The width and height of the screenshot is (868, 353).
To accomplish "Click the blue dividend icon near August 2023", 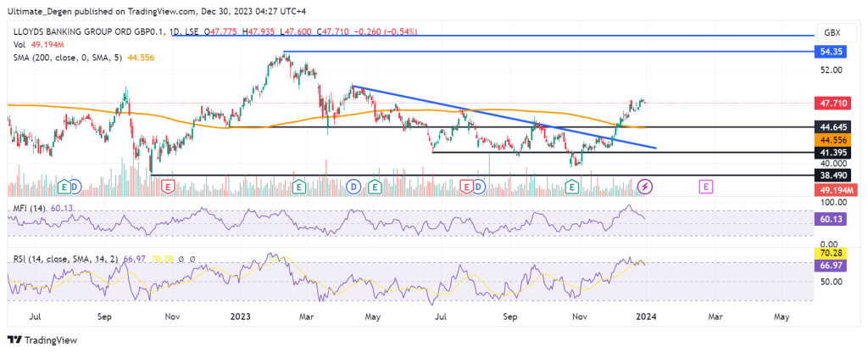I will (480, 187).
